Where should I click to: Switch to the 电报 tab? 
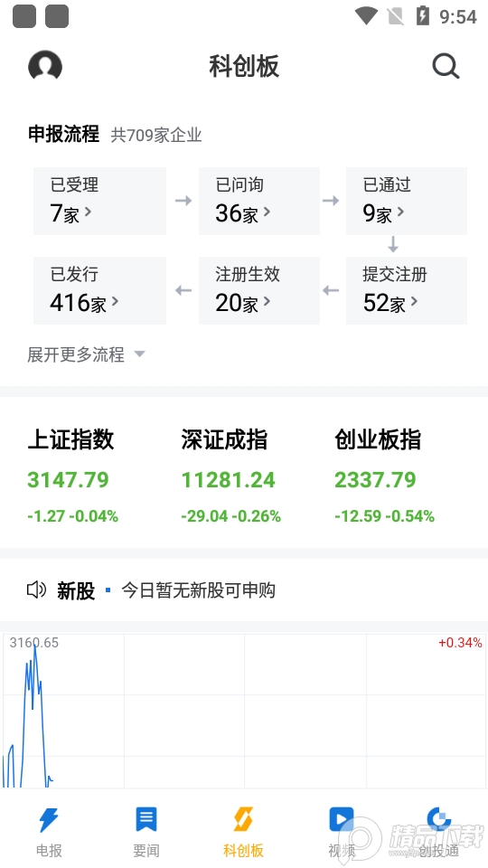[49, 830]
